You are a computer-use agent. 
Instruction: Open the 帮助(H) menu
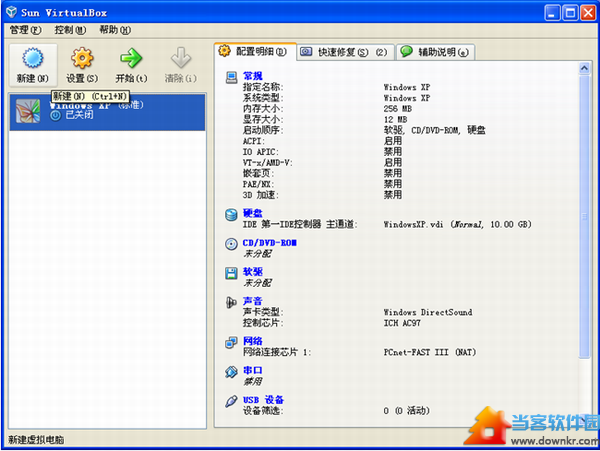point(115,30)
